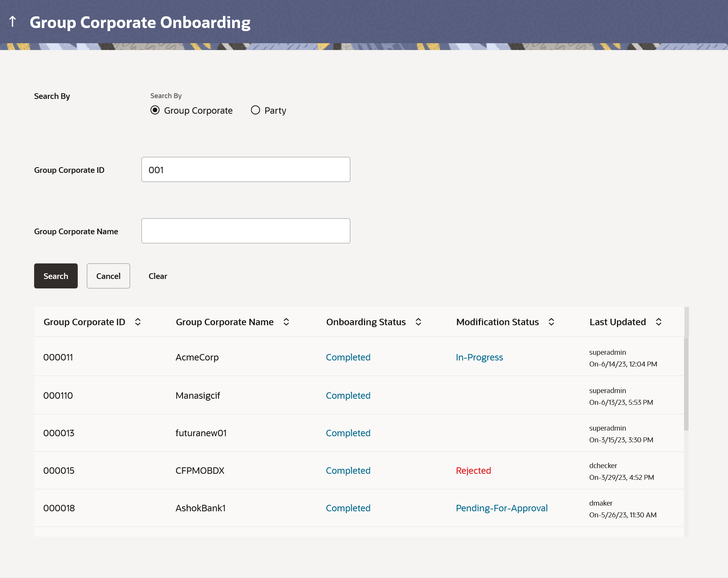Click Completed status for Manasigcif row
The image size is (728, 578).
[348, 395]
